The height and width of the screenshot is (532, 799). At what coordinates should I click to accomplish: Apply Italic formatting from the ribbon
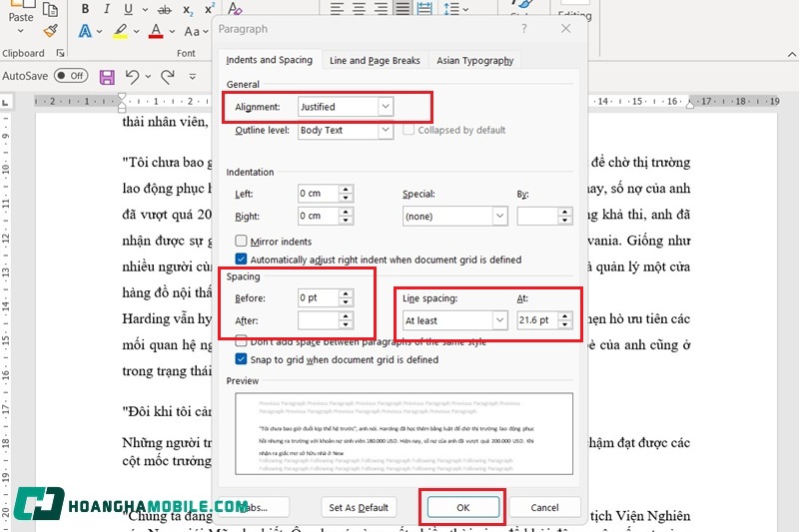point(108,9)
